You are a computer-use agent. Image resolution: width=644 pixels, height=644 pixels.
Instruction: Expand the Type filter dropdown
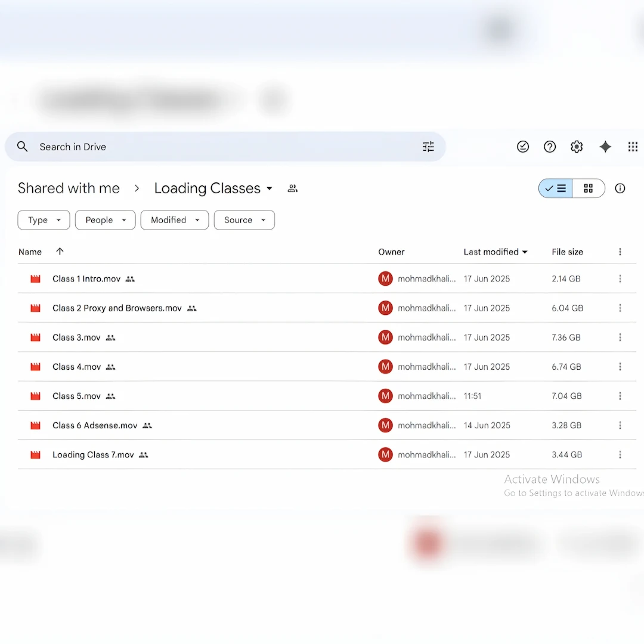[44, 220]
